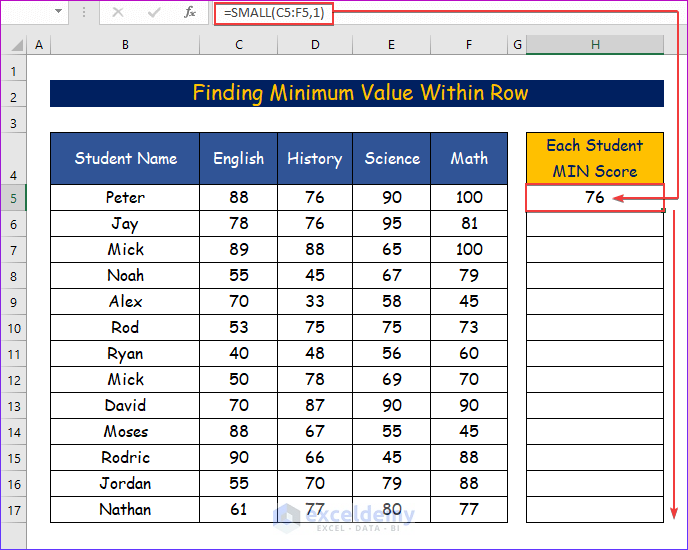Select column H header

(x=595, y=45)
